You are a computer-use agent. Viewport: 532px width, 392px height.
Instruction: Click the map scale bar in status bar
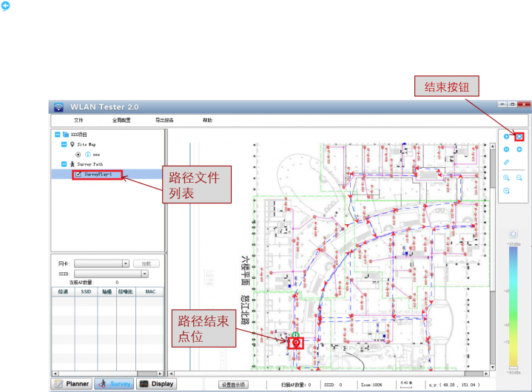click(x=406, y=384)
